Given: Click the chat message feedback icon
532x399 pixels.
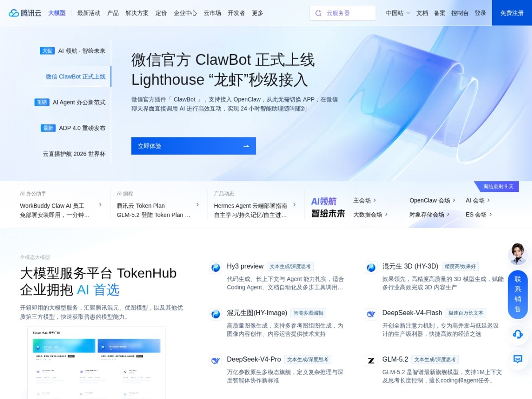Looking at the screenshot, I should pyautogui.click(x=517, y=359).
